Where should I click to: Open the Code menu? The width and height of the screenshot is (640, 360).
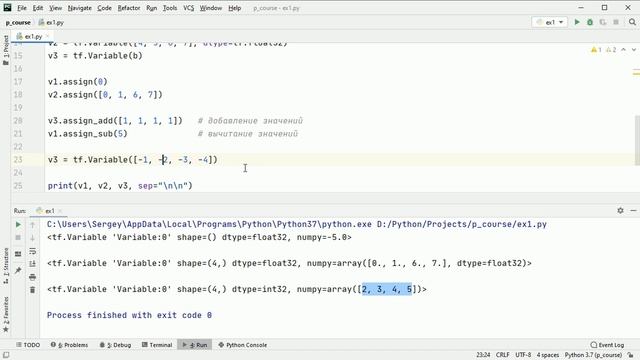104,8
